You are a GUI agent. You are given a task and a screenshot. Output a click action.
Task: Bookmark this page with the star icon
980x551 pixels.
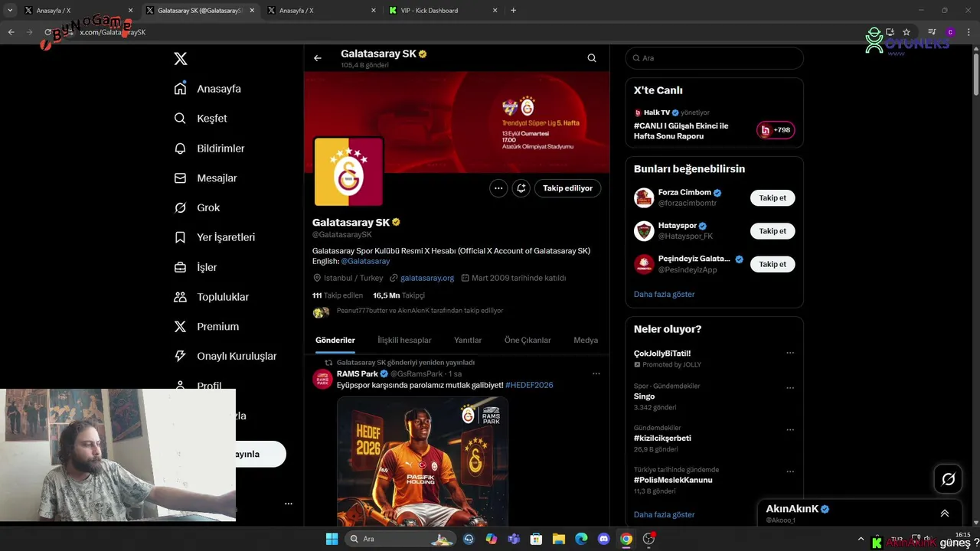[906, 32]
